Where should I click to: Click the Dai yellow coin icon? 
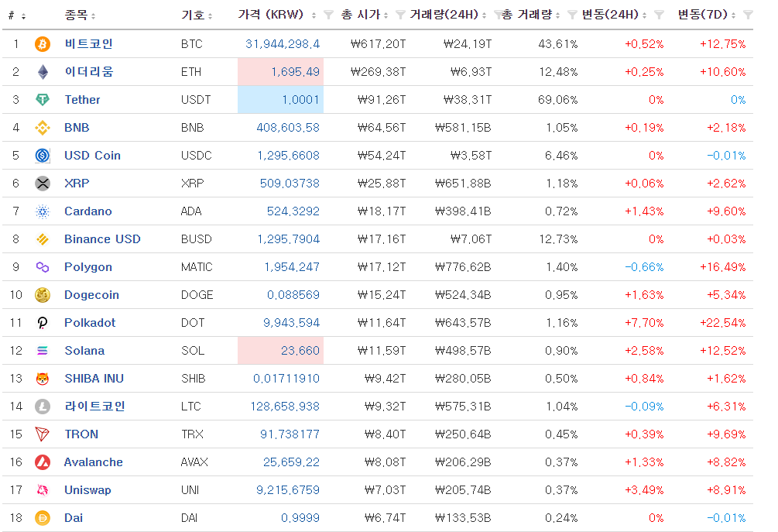pyautogui.click(x=43, y=517)
